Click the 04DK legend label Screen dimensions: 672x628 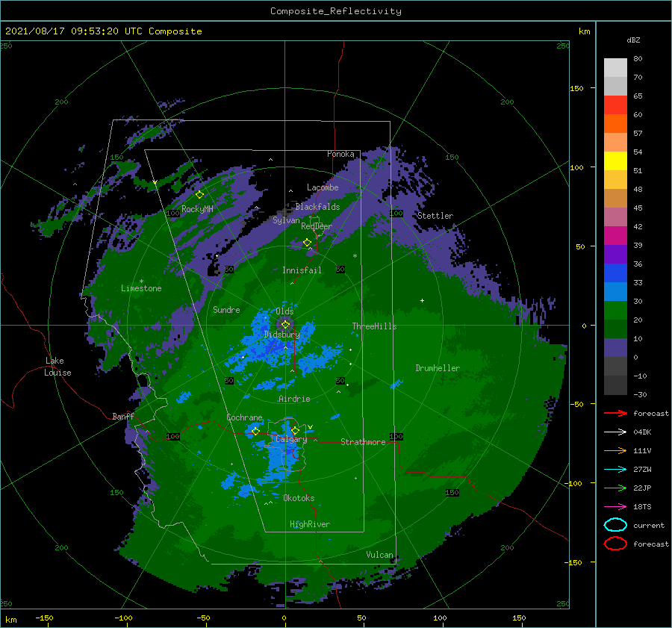(x=642, y=432)
